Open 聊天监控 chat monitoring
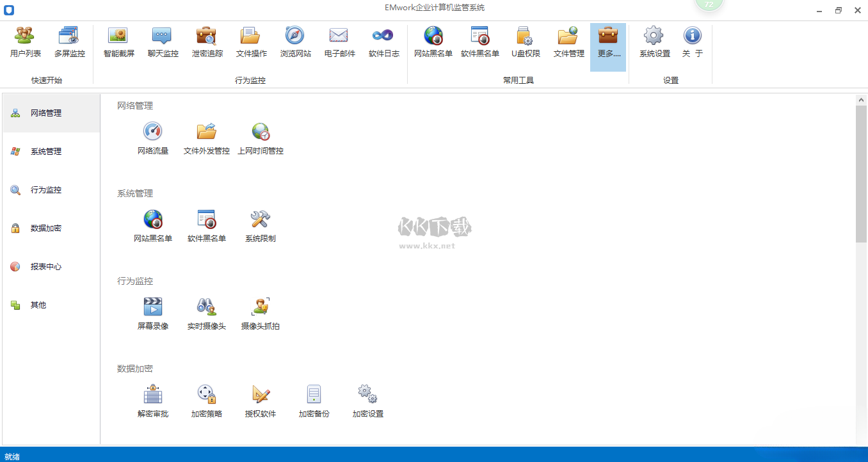Image resolution: width=868 pixels, height=462 pixels. pos(163,43)
